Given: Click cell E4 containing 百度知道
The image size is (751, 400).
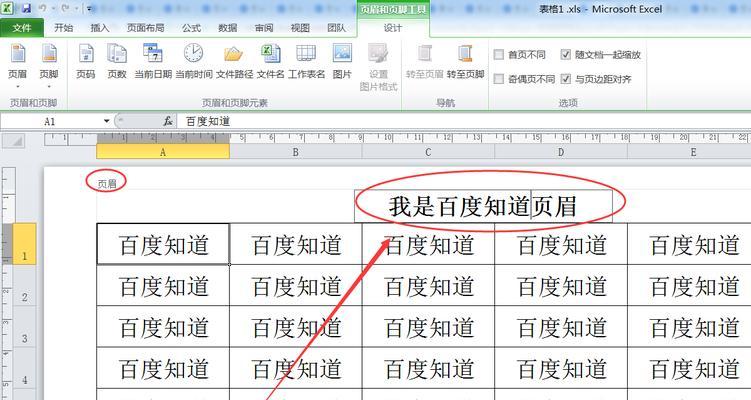Looking at the screenshot, I should click(x=690, y=368).
